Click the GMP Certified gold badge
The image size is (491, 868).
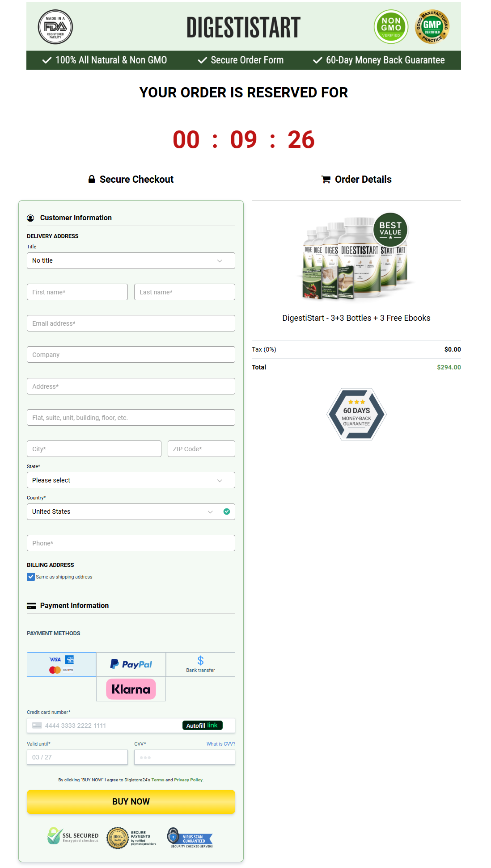click(x=432, y=27)
